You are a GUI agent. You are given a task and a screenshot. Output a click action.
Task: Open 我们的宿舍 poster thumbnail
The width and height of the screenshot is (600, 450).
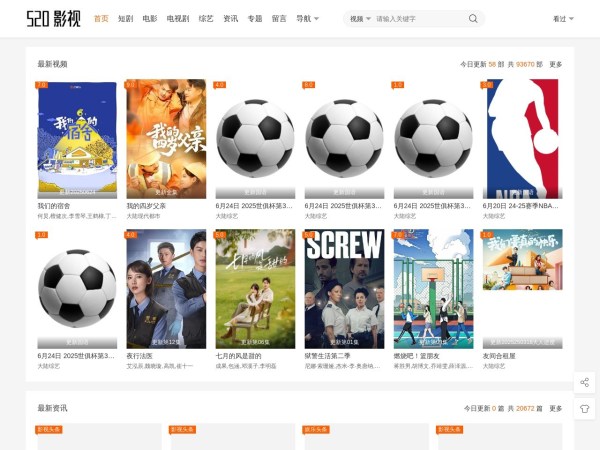77,138
